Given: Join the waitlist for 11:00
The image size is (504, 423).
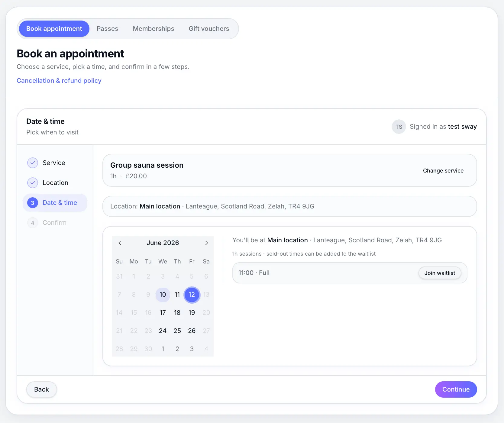Looking at the screenshot, I should [x=440, y=273].
